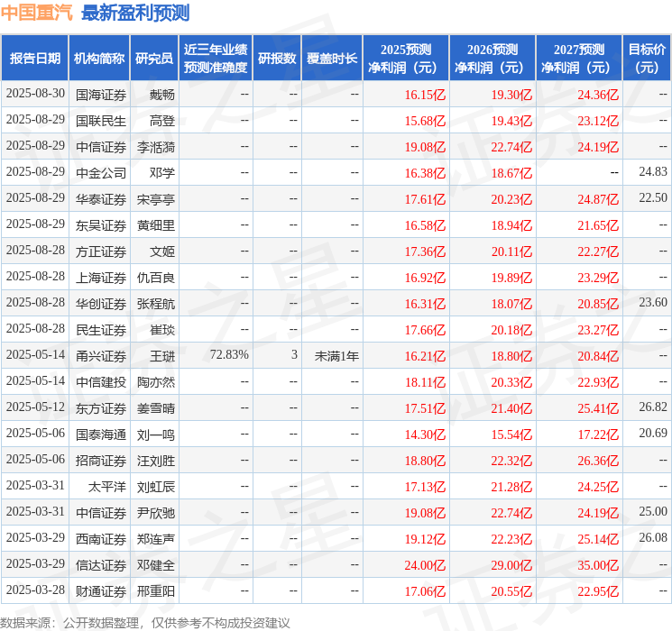672x631 pixels.
Task: Select researcher 李湉漪 cell
Action: [x=156, y=147]
